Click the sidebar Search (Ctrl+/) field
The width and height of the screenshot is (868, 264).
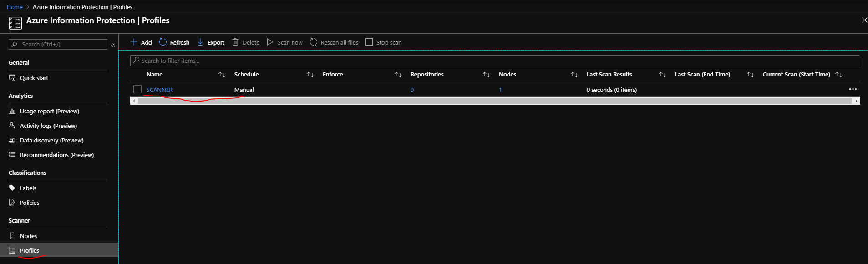coord(58,44)
